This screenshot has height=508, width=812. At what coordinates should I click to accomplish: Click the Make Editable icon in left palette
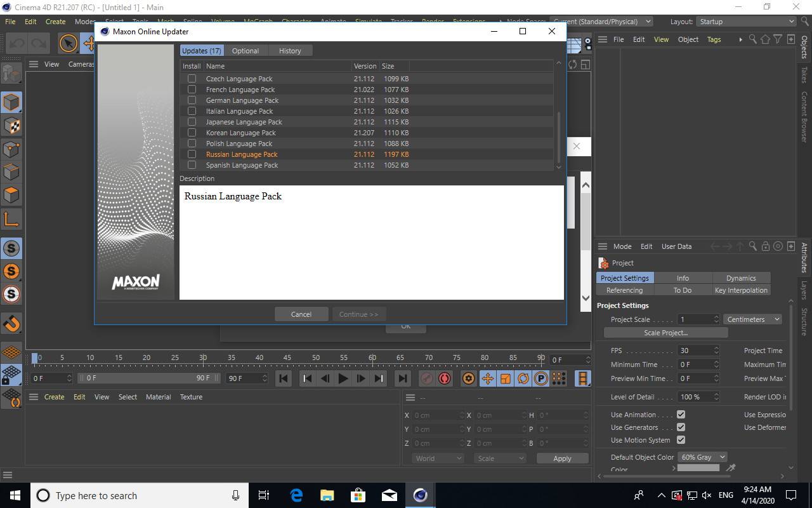click(11, 74)
